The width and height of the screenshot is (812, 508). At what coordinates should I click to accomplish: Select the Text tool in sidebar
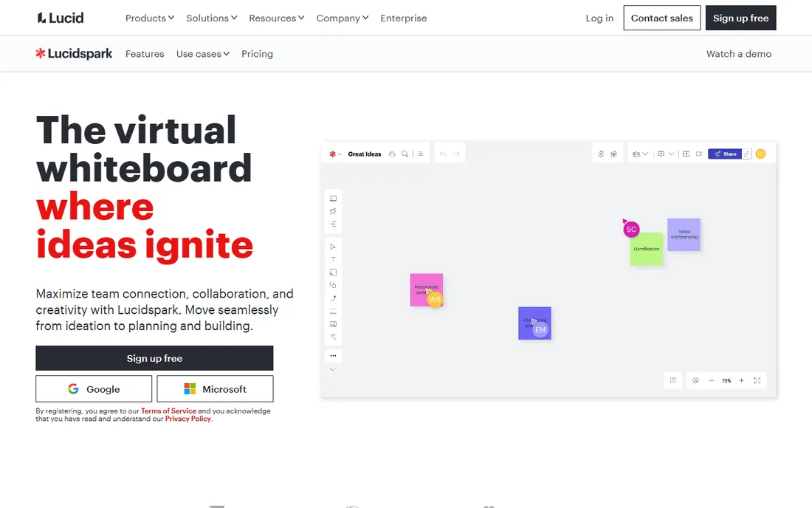[333, 259]
